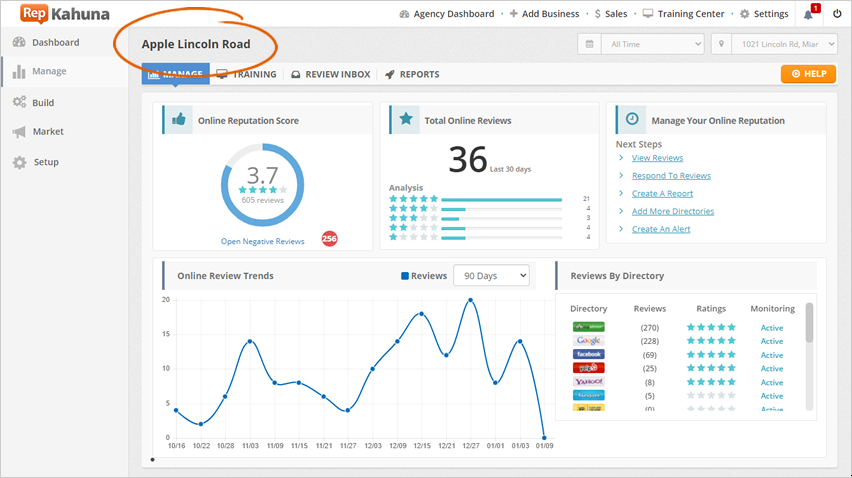Switch to the Review Inbox tab
This screenshot has width=852, height=478.
[330, 74]
